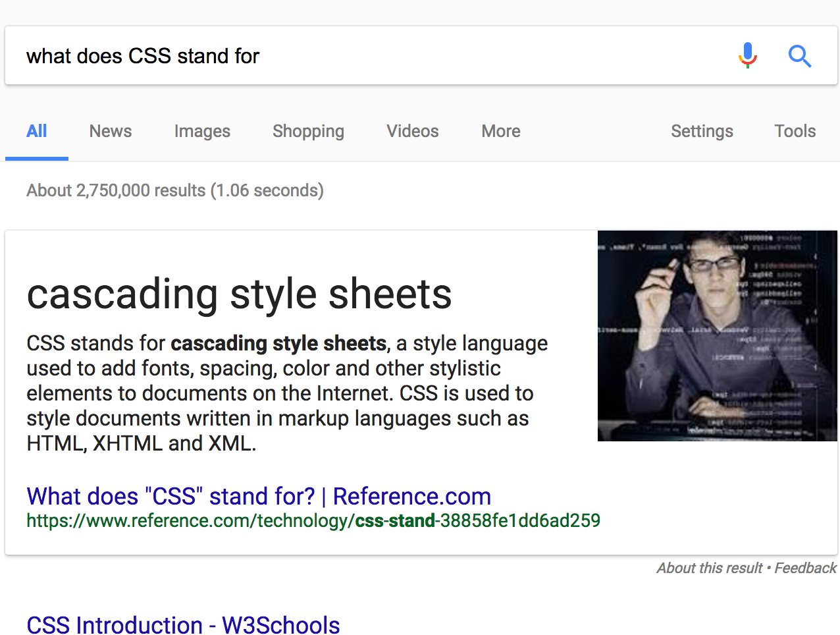Go to the Shopping tab
The width and height of the screenshot is (840, 635).
click(308, 131)
